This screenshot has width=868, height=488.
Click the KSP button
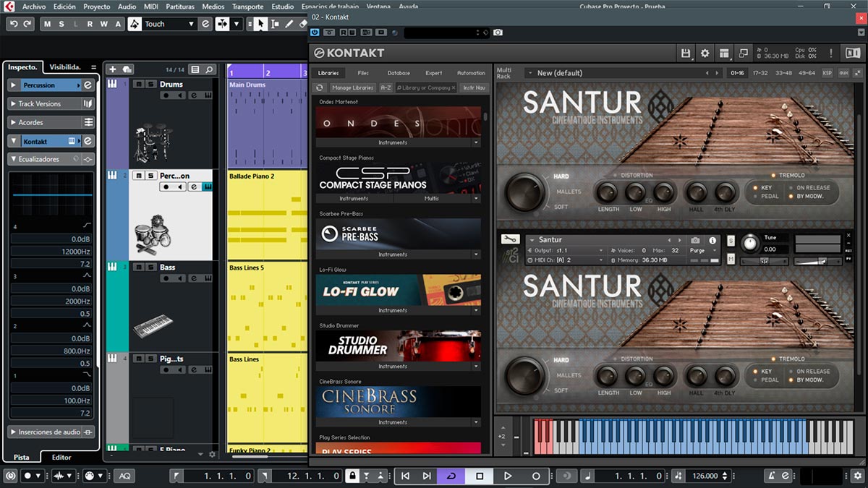pyautogui.click(x=827, y=73)
